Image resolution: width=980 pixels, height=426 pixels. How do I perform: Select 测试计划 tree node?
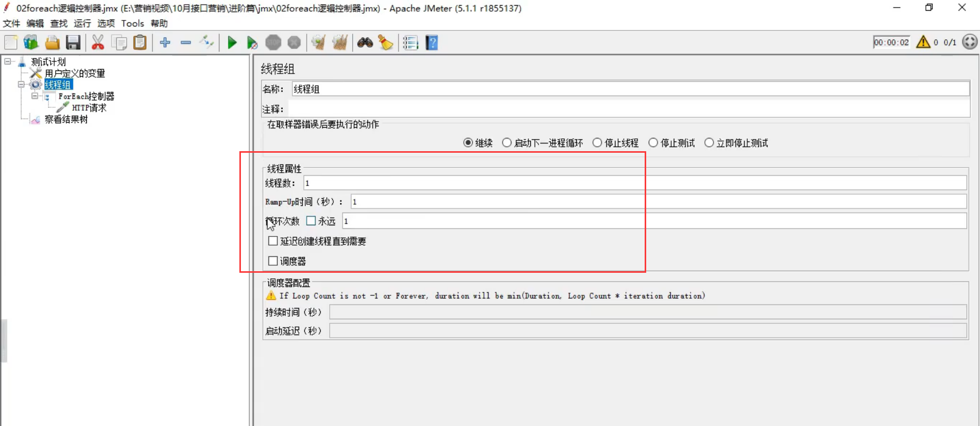point(48,62)
